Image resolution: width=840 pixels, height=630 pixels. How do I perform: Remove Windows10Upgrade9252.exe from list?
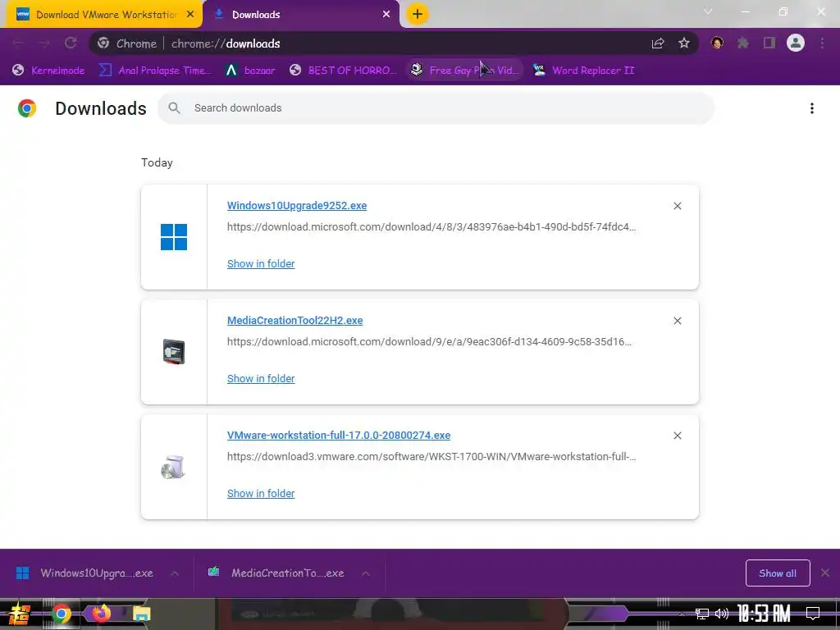pyautogui.click(x=677, y=206)
